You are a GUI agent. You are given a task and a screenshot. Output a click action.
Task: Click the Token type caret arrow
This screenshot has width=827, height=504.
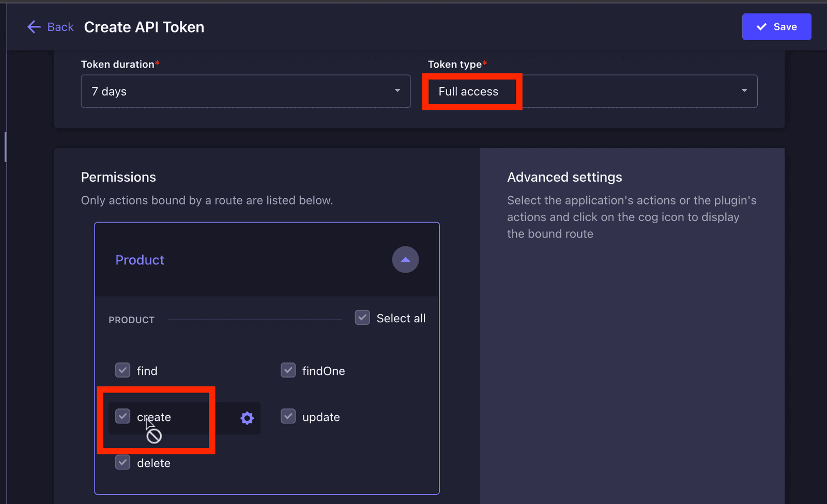(x=744, y=91)
